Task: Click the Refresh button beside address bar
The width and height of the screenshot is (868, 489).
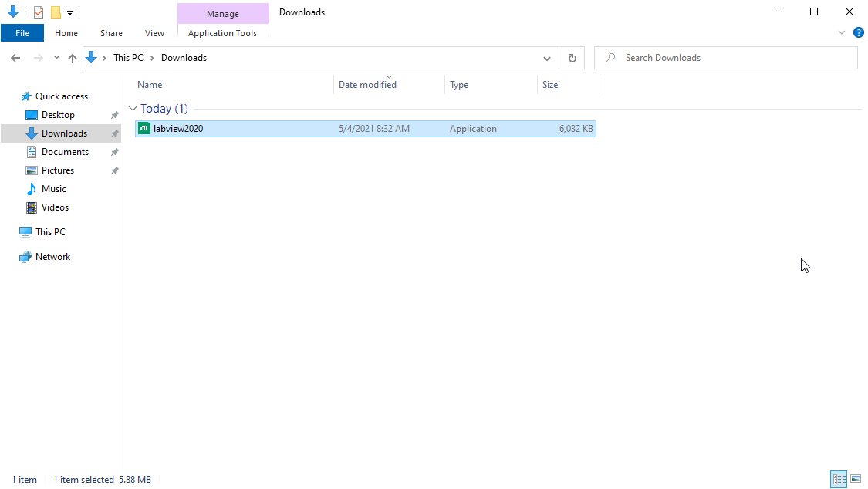Action: pos(572,58)
